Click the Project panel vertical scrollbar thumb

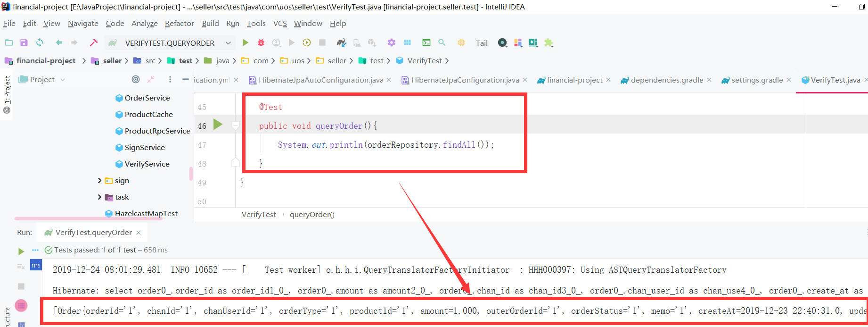[x=191, y=174]
